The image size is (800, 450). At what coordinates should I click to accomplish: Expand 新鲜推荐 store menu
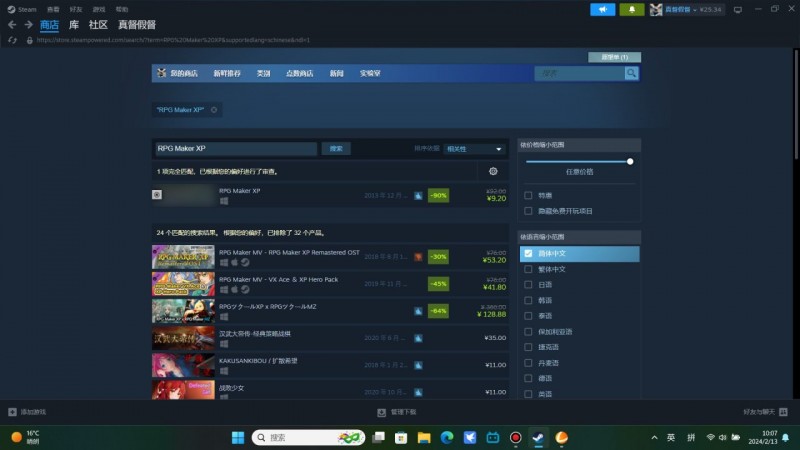coord(227,73)
